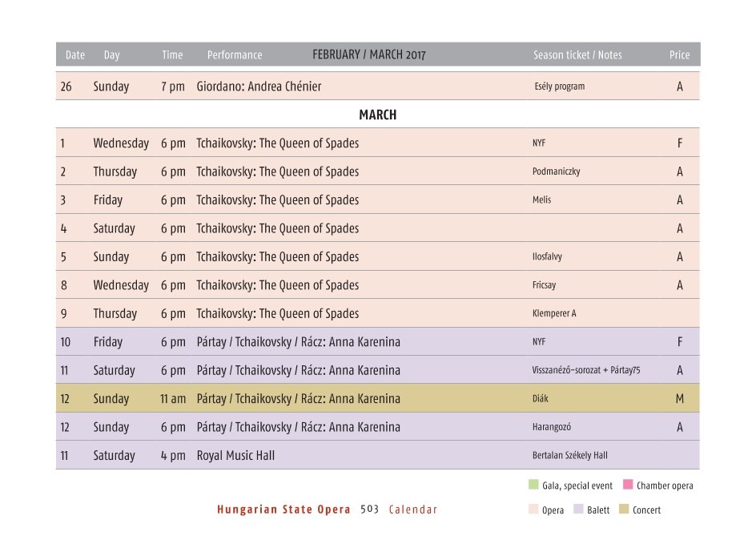Click the Concert legend color square
756x544 pixels.
624,510
